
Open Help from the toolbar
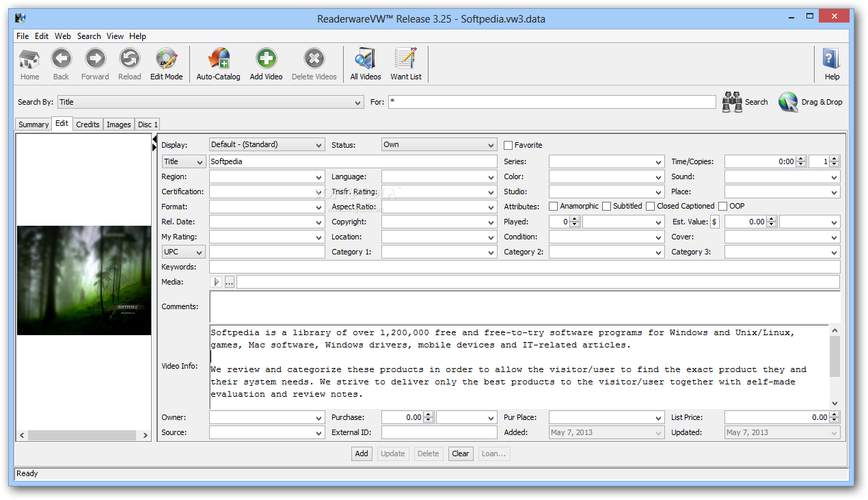point(832,64)
